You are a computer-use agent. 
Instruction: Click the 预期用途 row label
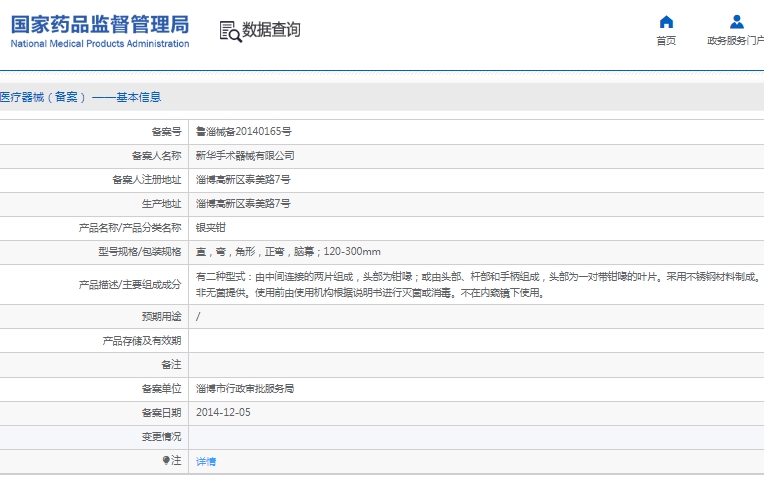(161, 317)
